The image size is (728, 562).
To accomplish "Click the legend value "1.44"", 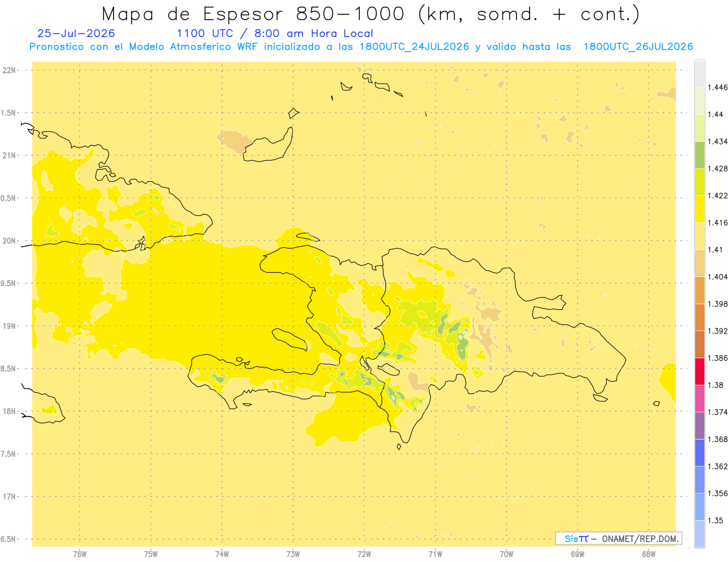I will [x=715, y=115].
